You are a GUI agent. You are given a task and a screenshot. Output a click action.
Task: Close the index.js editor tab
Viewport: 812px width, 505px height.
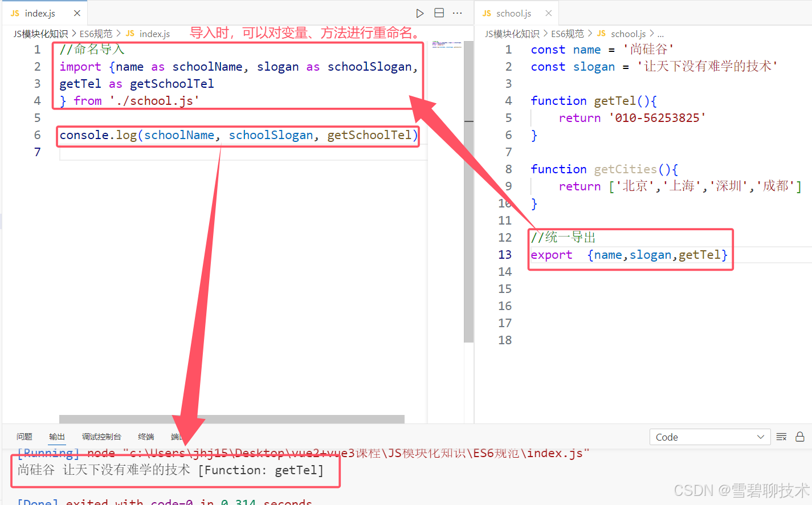coord(77,13)
